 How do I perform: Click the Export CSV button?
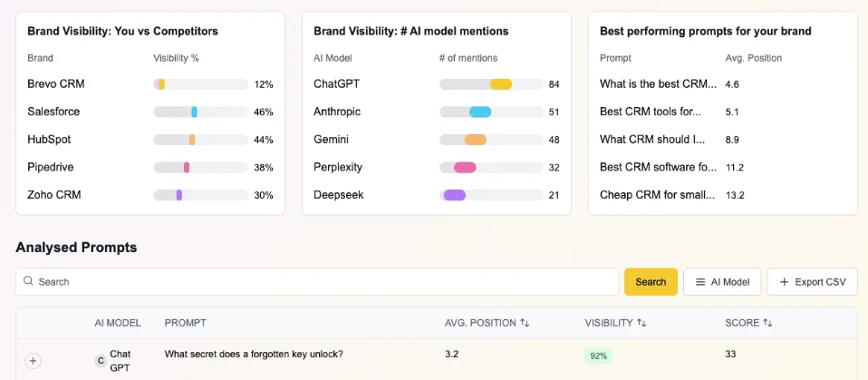[x=812, y=282]
